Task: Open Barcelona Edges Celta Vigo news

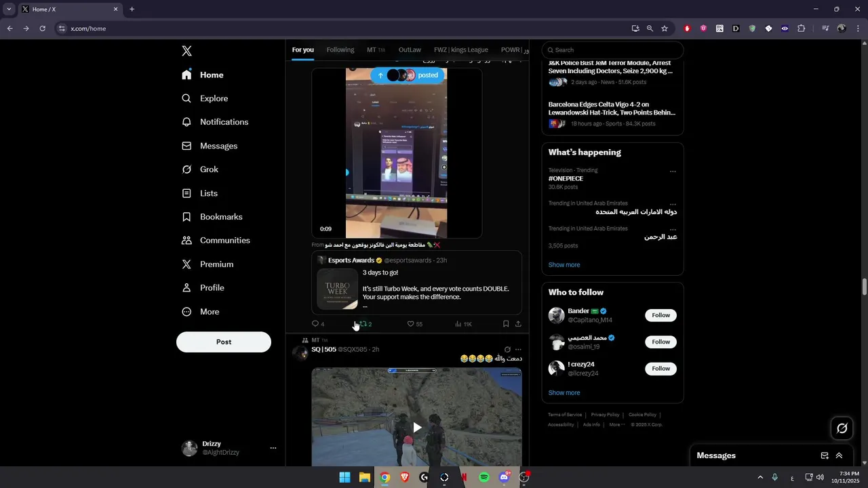Action: click(612, 114)
